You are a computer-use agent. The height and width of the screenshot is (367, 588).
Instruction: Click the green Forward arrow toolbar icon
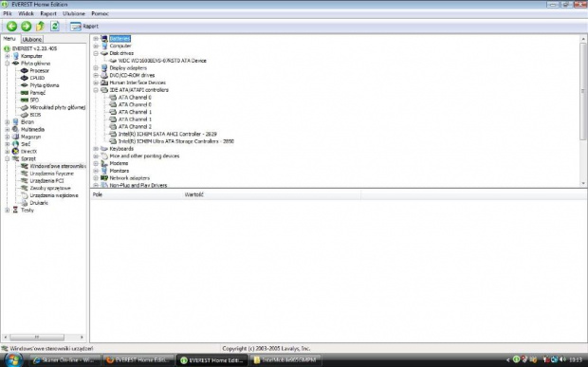27,27
